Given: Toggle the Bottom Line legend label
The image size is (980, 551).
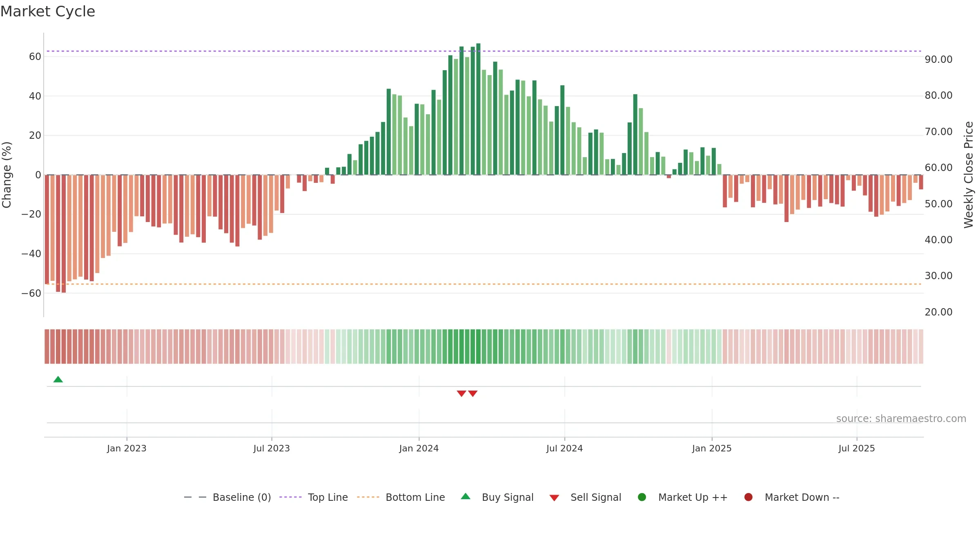Looking at the screenshot, I should tap(415, 497).
